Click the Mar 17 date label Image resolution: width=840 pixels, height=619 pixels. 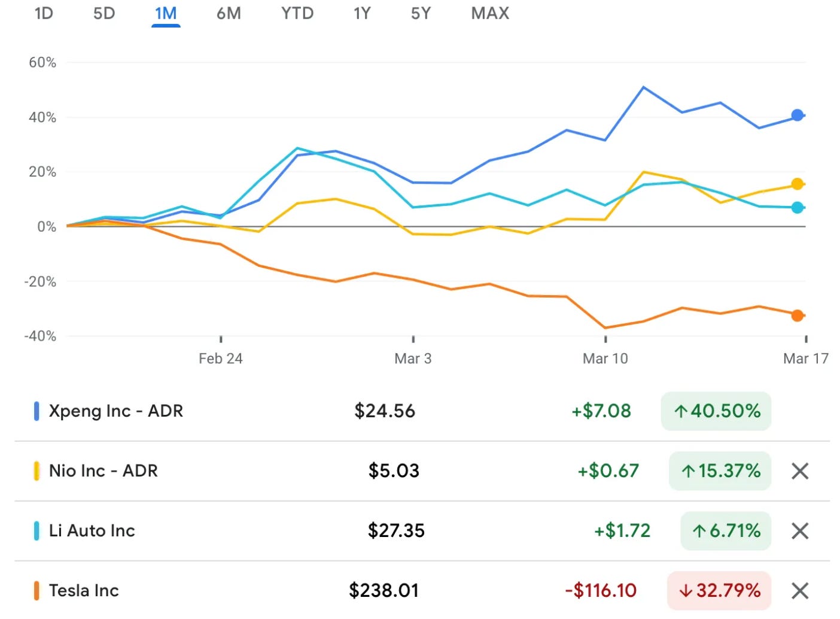tap(806, 359)
